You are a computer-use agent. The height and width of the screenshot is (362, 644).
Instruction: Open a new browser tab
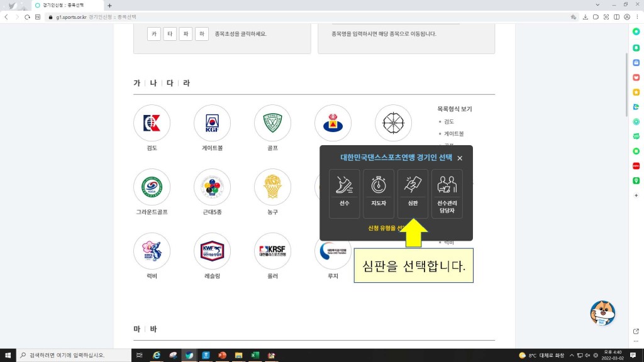[x=109, y=5]
